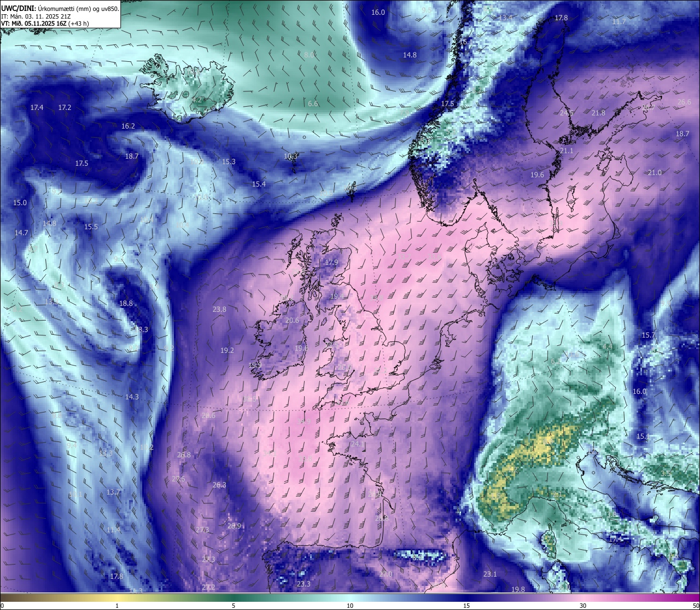Image resolution: width=700 pixels, height=610 pixels.
Task: Click the color scale tick label 30
Action: [583, 606]
